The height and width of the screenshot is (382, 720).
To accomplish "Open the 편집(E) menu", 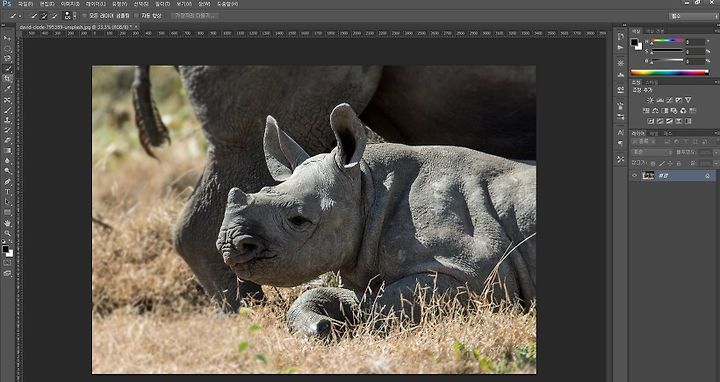I will (47, 4).
